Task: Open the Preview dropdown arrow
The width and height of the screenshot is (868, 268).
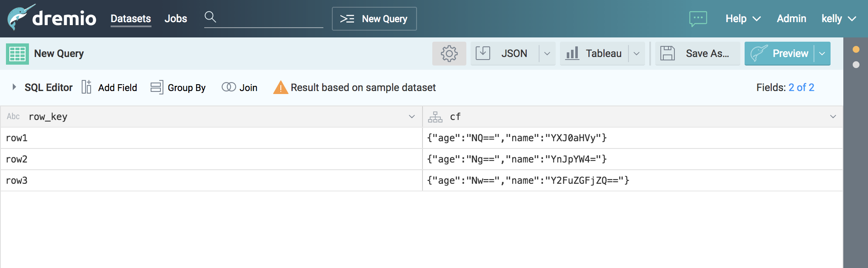Action: (x=822, y=54)
